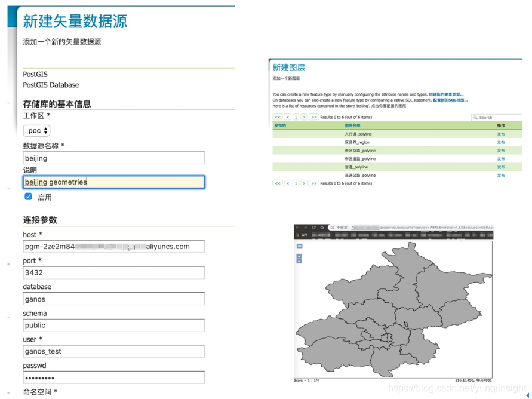Click the 高速公路_polyline layer name
532x399 pixels.
(x=360, y=176)
